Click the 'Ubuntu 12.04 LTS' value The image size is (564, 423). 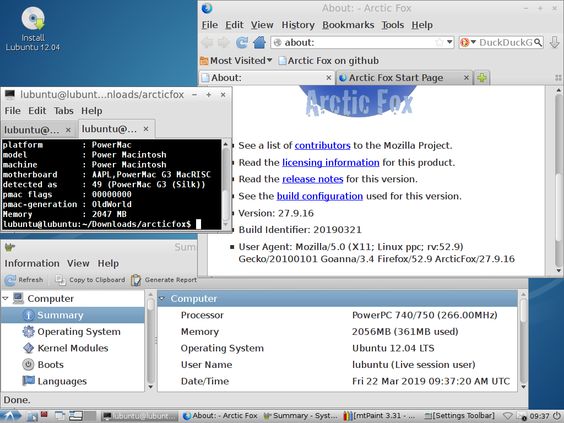pos(393,348)
